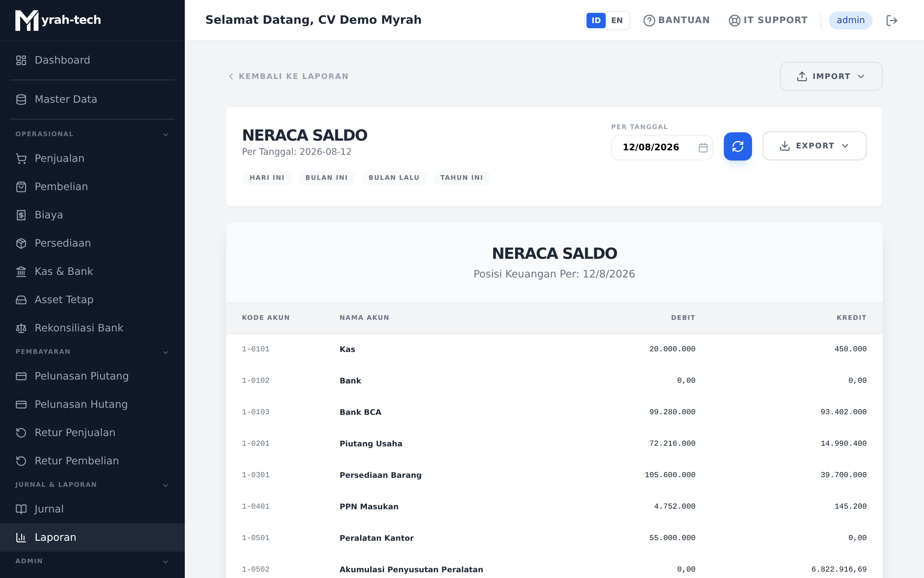Viewport: 924px width, 578px height.
Task: Click the logout icon in the header
Action: 892,21
